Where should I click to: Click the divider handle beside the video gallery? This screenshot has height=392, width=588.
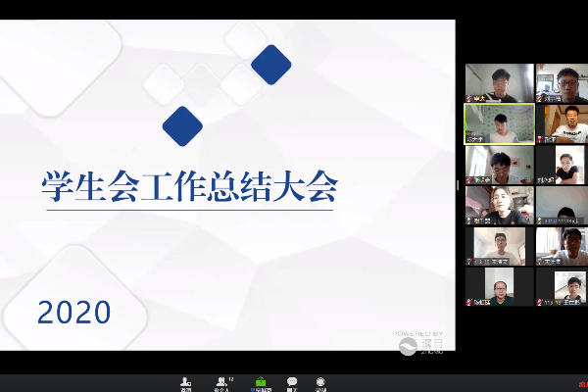point(458,184)
